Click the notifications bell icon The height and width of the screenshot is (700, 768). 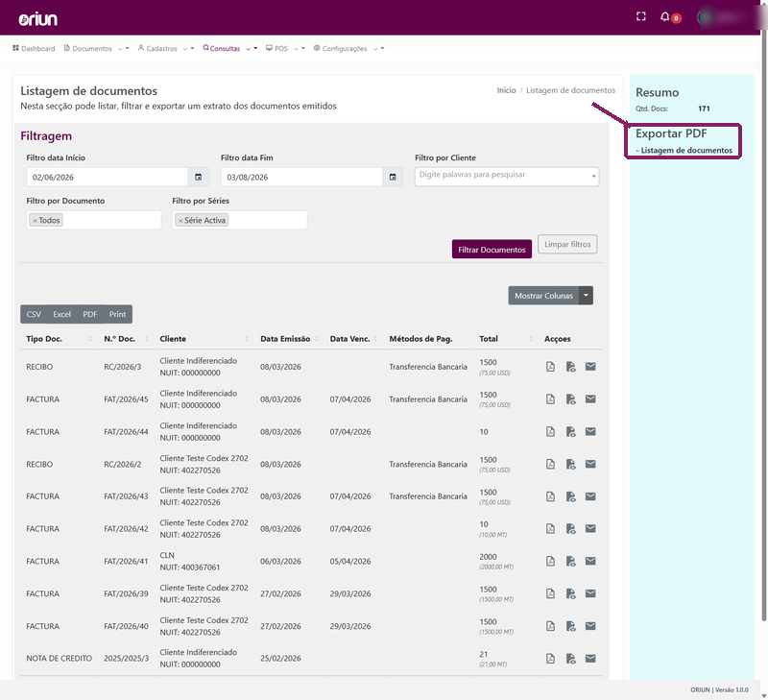[x=664, y=16]
